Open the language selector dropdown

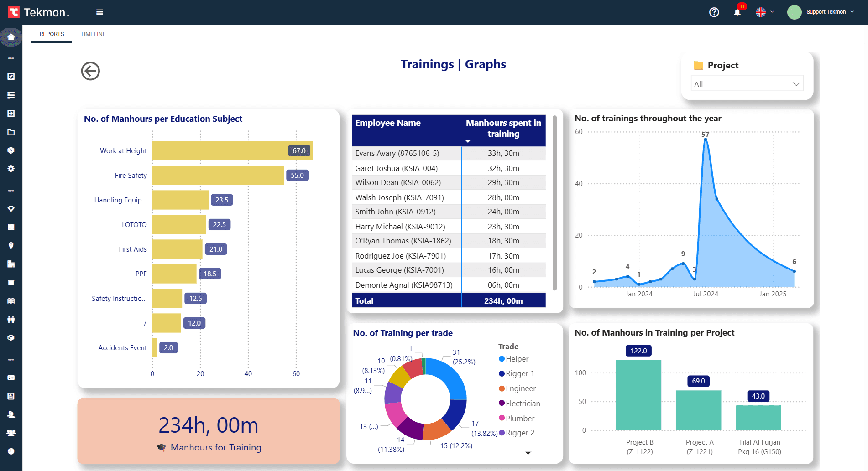click(764, 12)
